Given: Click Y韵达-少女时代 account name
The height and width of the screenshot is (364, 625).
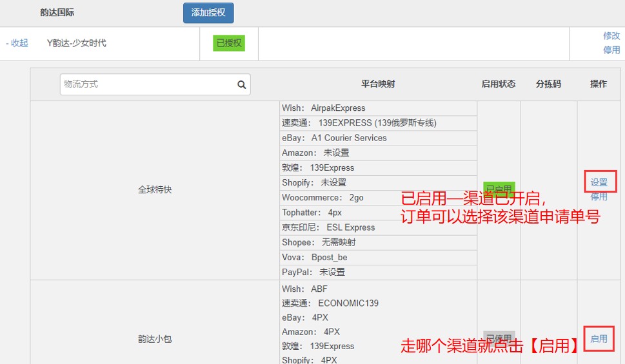Looking at the screenshot, I should pos(77,43).
